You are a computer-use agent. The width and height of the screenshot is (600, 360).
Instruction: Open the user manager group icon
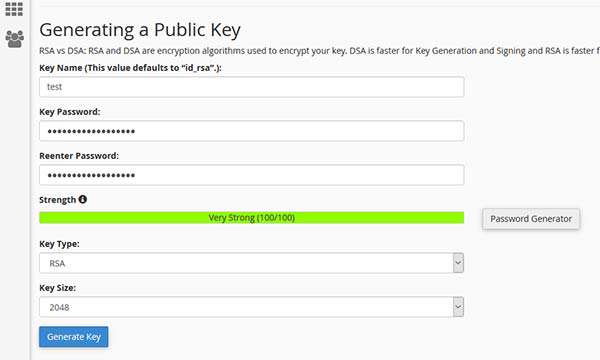point(15,39)
